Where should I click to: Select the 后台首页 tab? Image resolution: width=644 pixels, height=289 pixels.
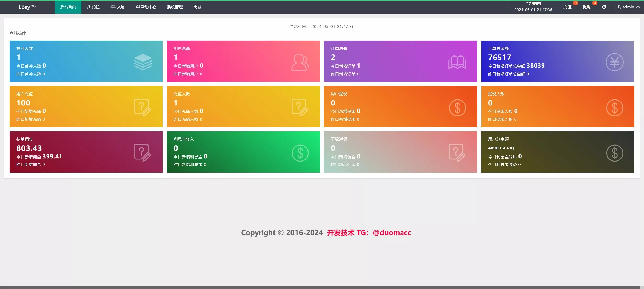pos(68,7)
